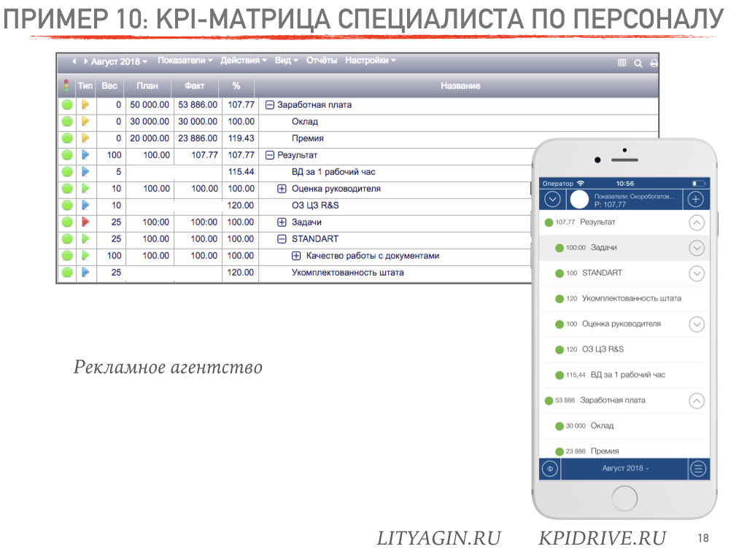The width and height of the screenshot is (747, 560).
Task: Open the Август 2018 period dropdown in table toolbar
Action: pos(119,61)
